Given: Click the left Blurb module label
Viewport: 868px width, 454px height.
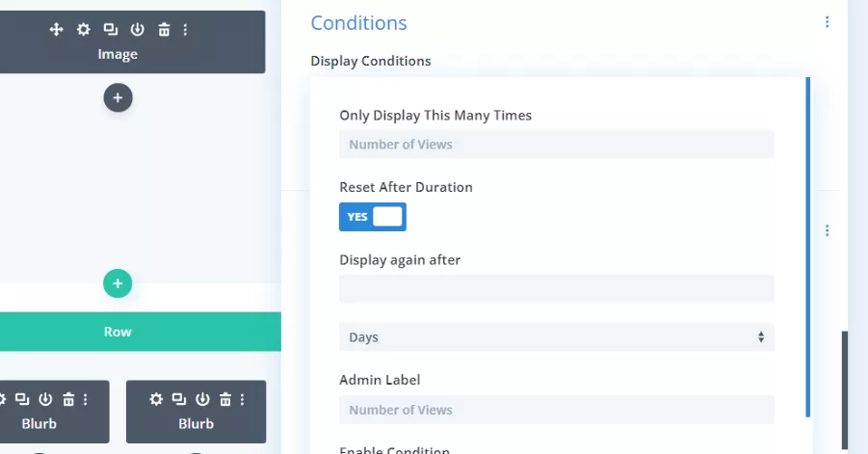Looking at the screenshot, I should click(39, 423).
